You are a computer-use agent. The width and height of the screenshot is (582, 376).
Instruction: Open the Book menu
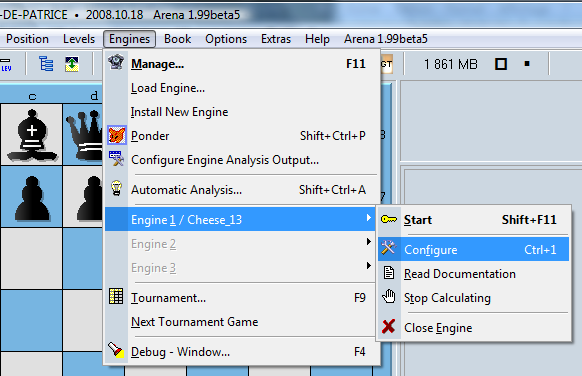click(x=177, y=39)
